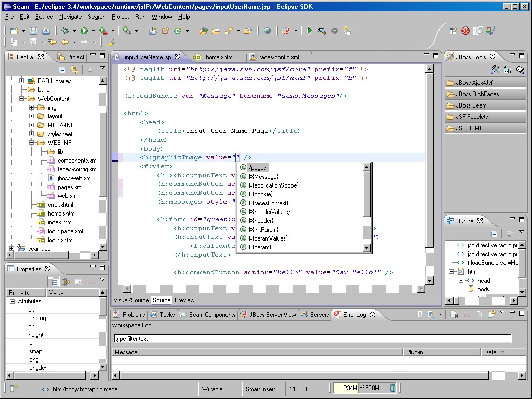
Task: Collapse the WEB-INF folder tree node
Action: [32, 143]
